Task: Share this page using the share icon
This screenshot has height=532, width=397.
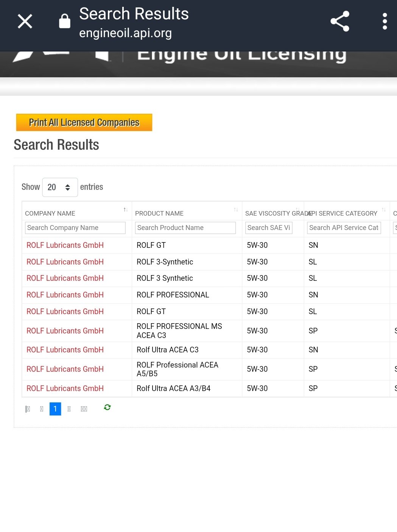Action: pos(340,21)
